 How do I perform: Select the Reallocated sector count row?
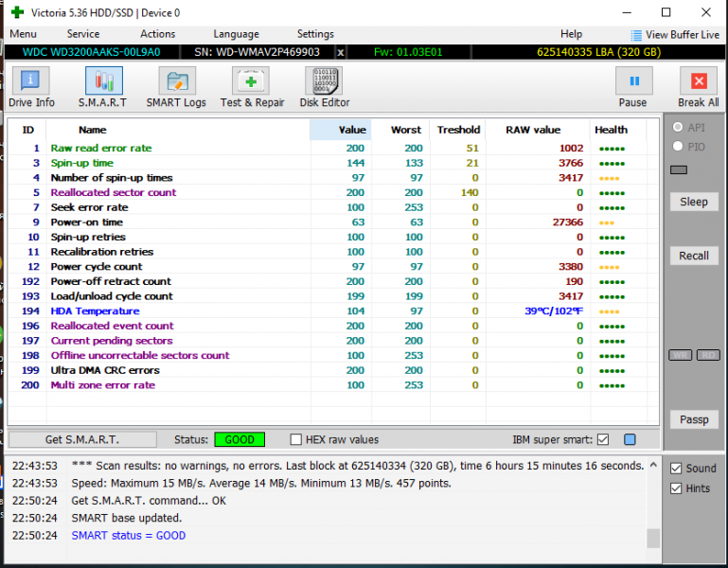114,192
